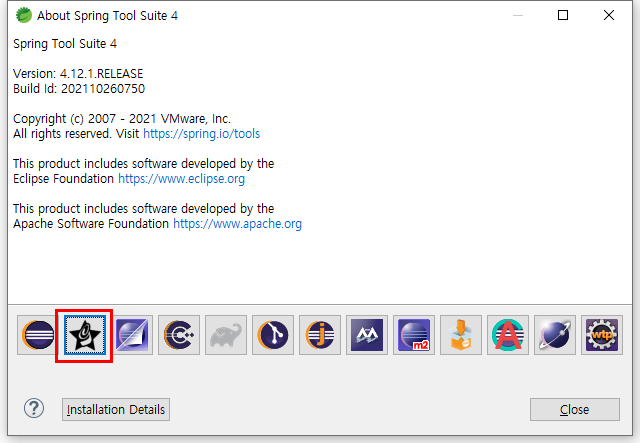Click the purple sphere-and-page feature icon

click(132, 335)
